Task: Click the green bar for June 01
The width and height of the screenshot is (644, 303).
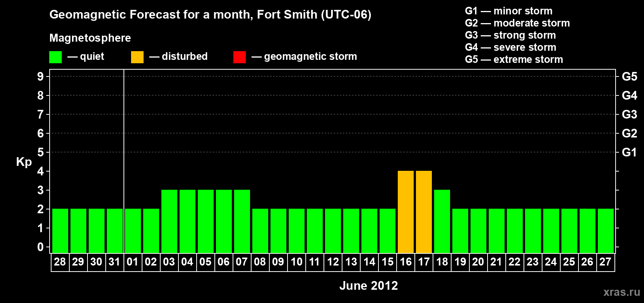Action: click(133, 231)
